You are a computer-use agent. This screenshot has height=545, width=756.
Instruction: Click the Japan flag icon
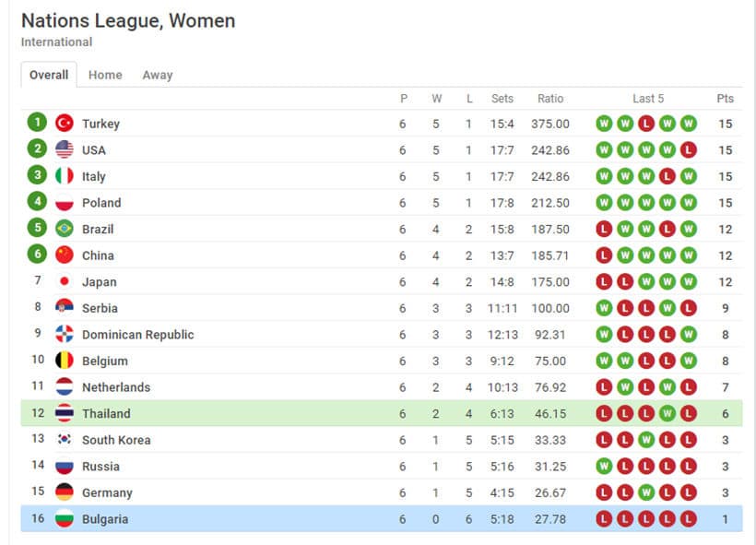[x=65, y=281]
